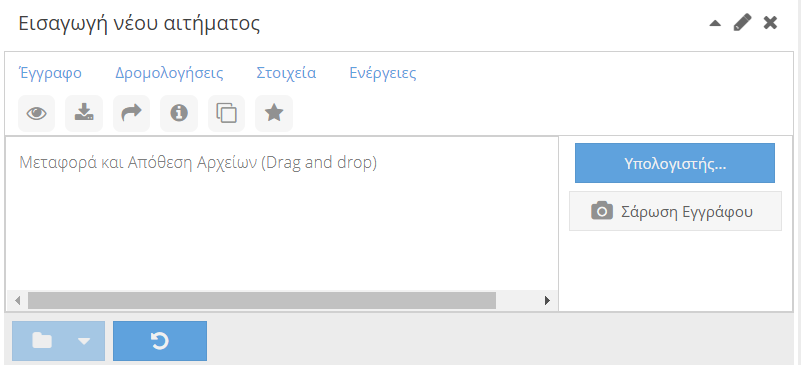Open the Στοιχεία menu
The width and height of the screenshot is (801, 365).
(286, 73)
